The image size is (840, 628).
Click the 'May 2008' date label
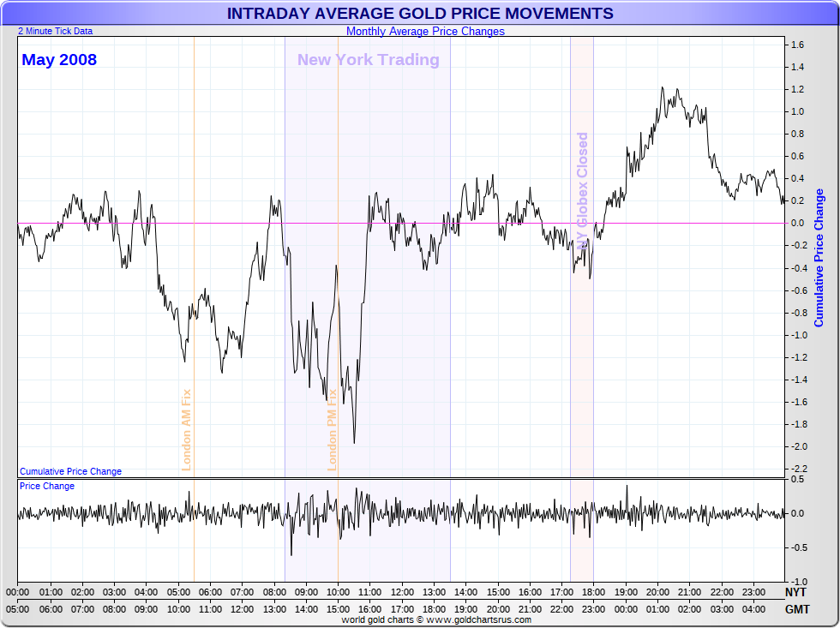[x=59, y=59]
